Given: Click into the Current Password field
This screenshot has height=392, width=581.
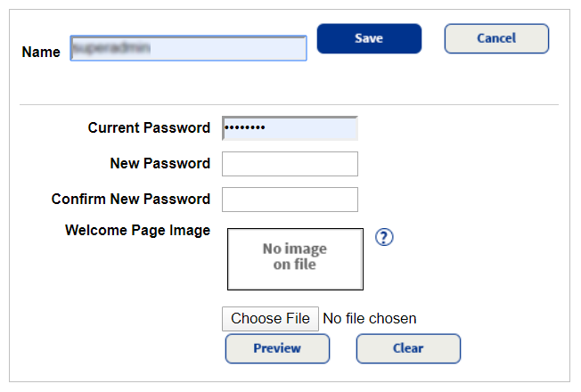Looking at the screenshot, I should [290, 128].
